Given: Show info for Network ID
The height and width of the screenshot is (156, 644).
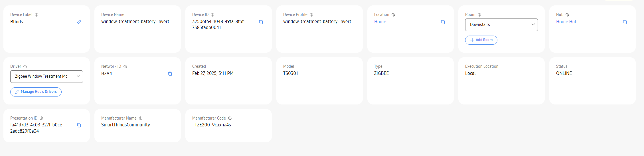Looking at the screenshot, I should tap(125, 67).
